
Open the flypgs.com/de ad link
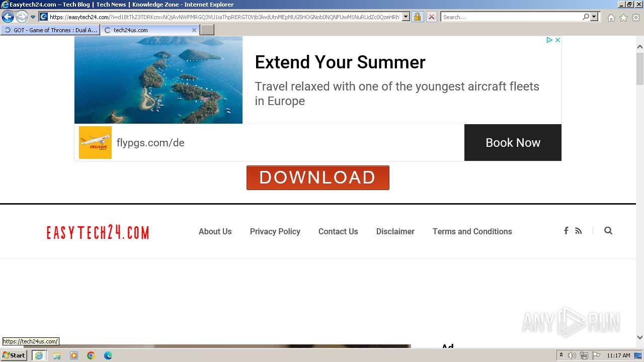tap(150, 143)
